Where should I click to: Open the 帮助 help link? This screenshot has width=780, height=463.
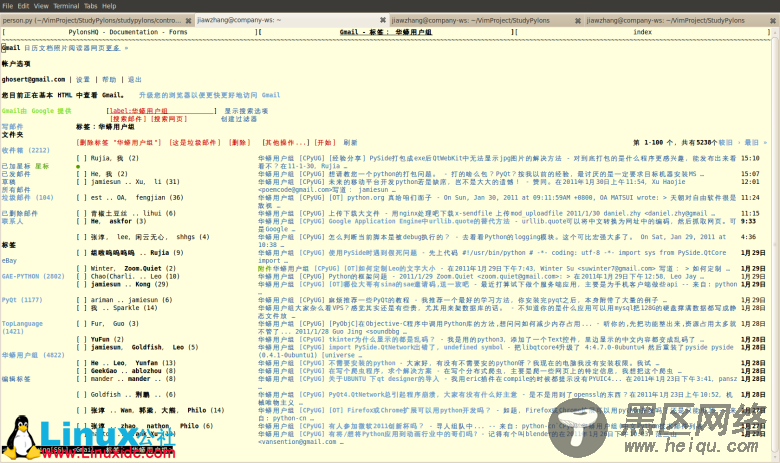click(x=109, y=80)
